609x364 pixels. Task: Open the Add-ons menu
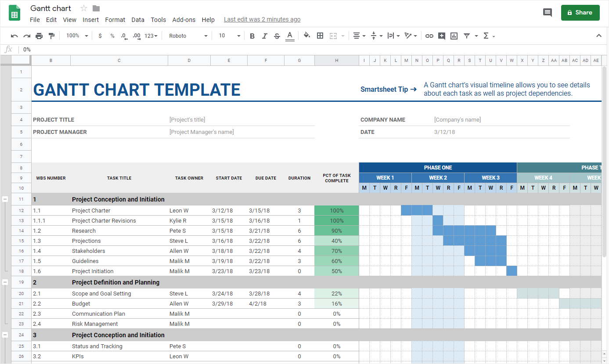(184, 20)
